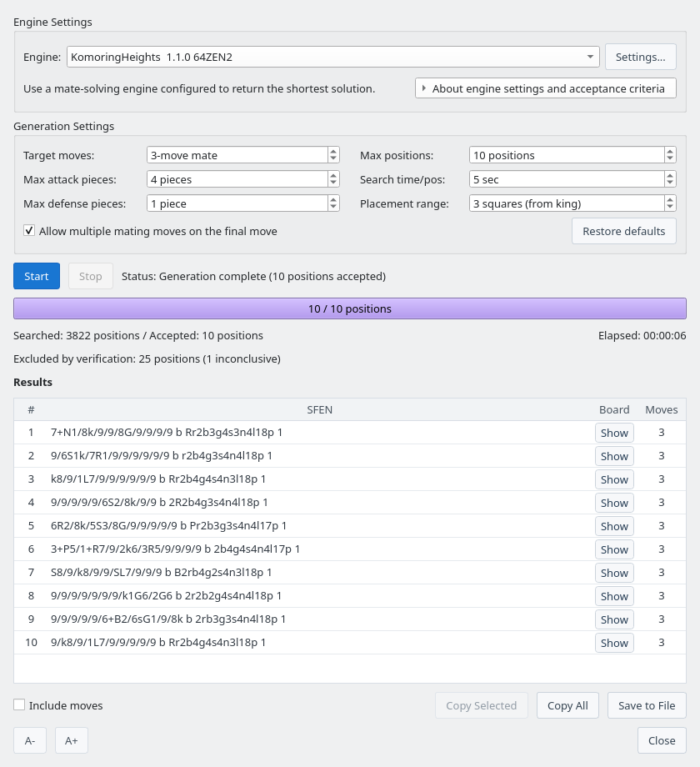The height and width of the screenshot is (767, 700).
Task: Increase font size with A+ button
Action: pyautogui.click(x=72, y=740)
